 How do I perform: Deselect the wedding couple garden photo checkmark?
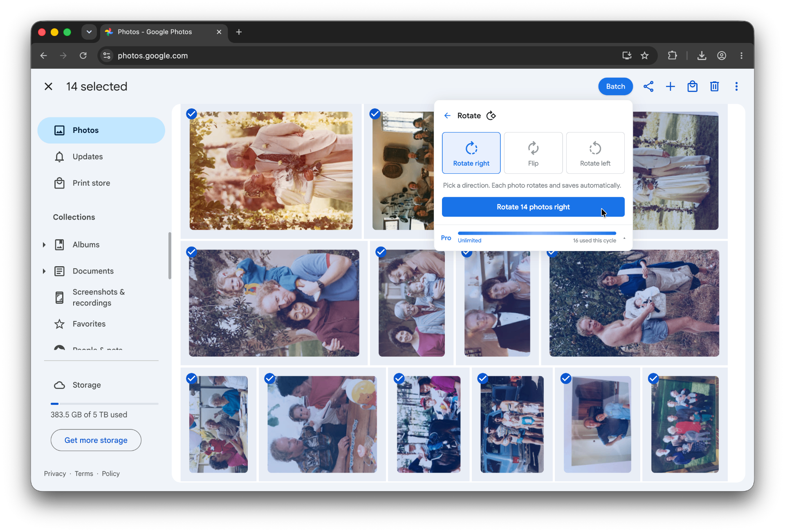191,114
